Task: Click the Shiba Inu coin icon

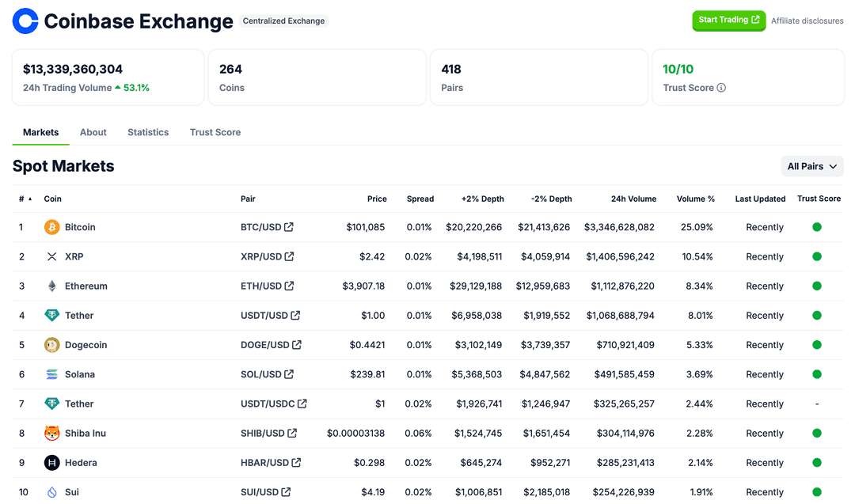Action: pyautogui.click(x=51, y=433)
